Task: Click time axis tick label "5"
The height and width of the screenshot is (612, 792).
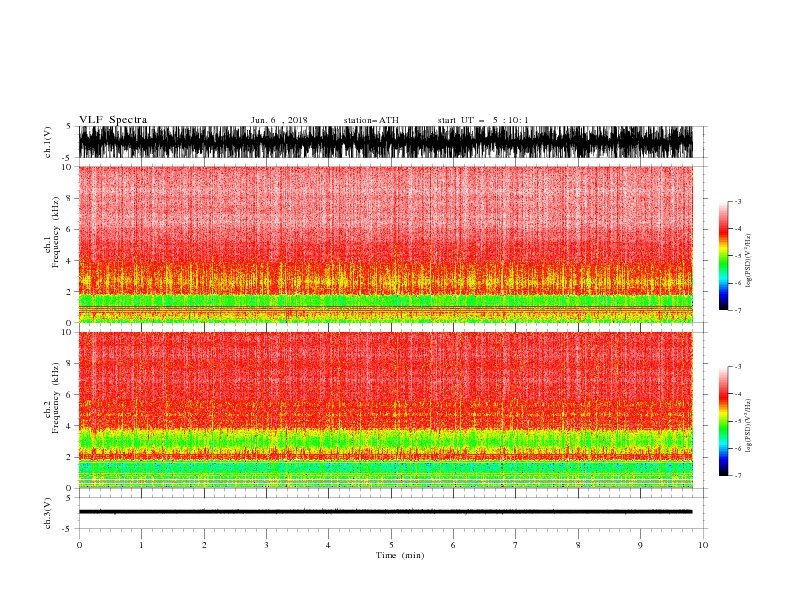Action: coord(391,545)
